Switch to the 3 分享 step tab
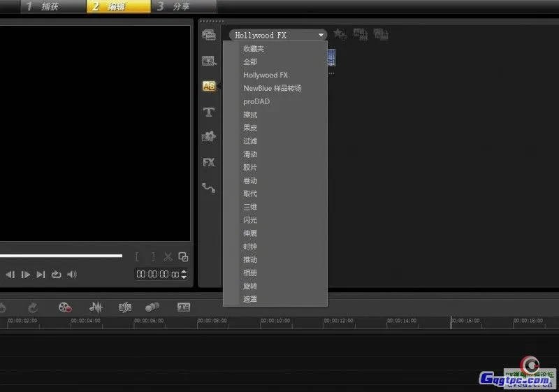This screenshot has height=392, width=559. 175,7
